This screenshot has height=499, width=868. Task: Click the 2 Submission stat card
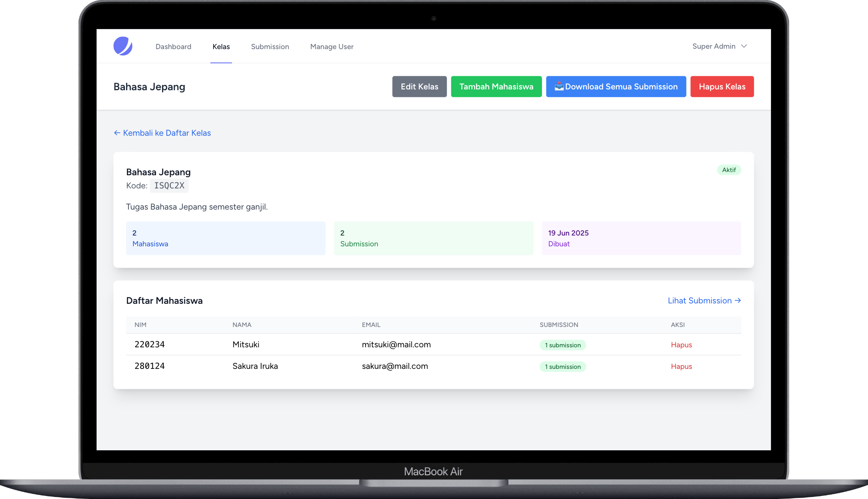(433, 238)
